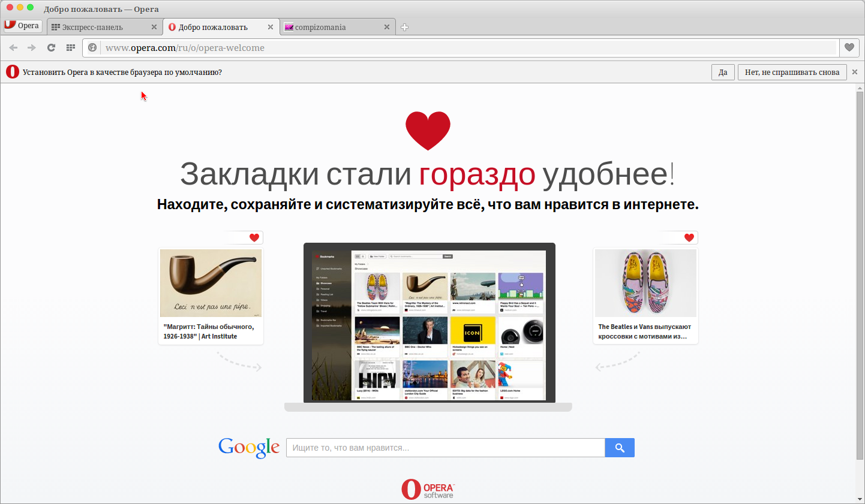Screen dimensions: 865x504
Task: Go back with the back arrow
Action: click(x=13, y=48)
